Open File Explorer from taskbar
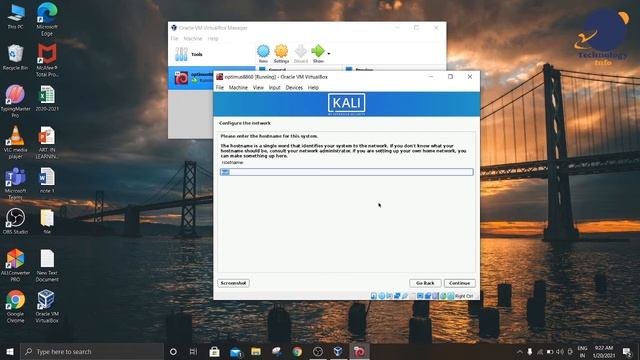This screenshot has width=640, height=360. point(256,351)
